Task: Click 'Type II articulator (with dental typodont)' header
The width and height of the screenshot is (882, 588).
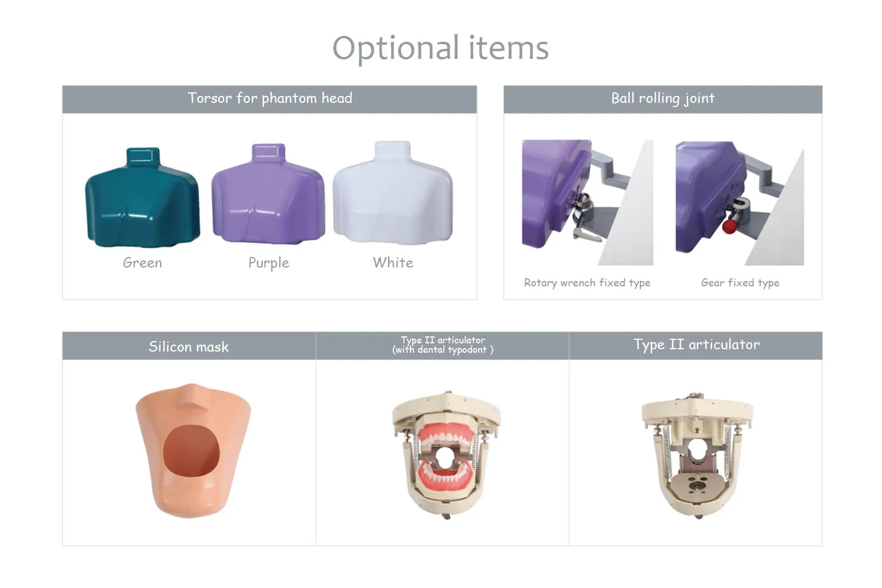Action: (442, 346)
